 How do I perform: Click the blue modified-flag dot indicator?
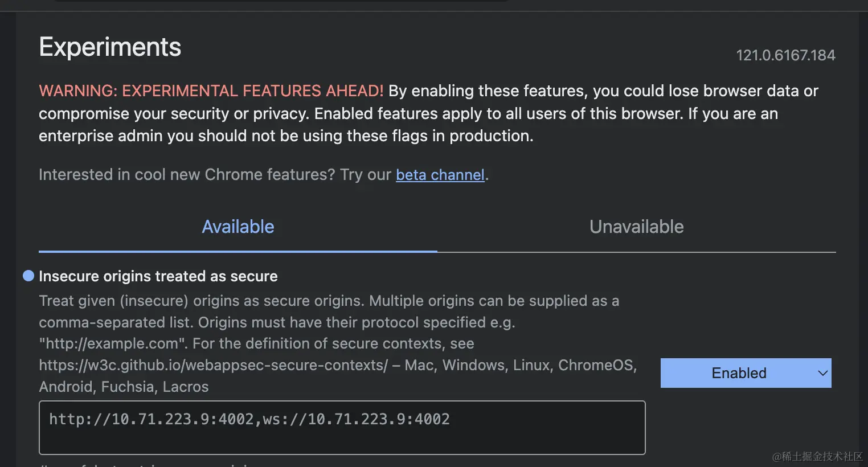pyautogui.click(x=28, y=276)
